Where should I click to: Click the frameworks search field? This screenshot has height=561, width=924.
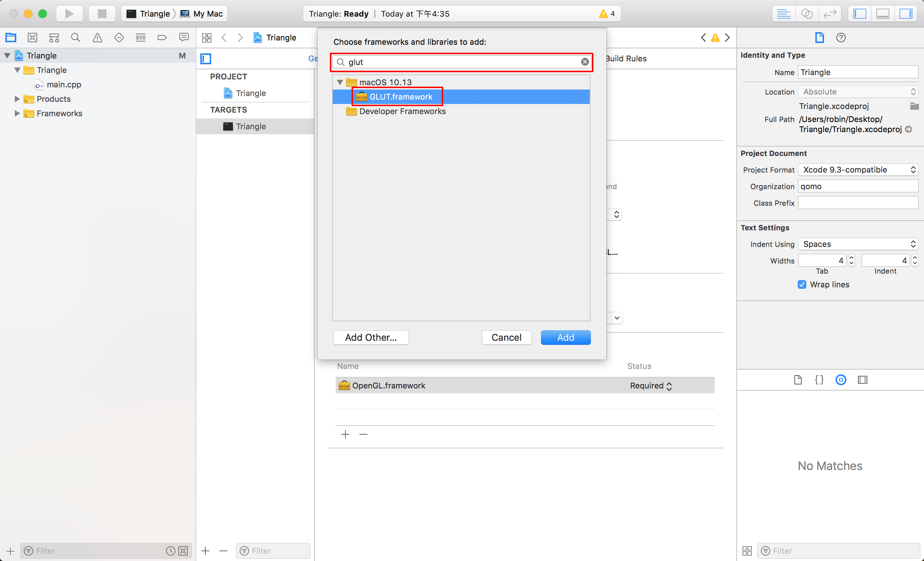tap(461, 62)
